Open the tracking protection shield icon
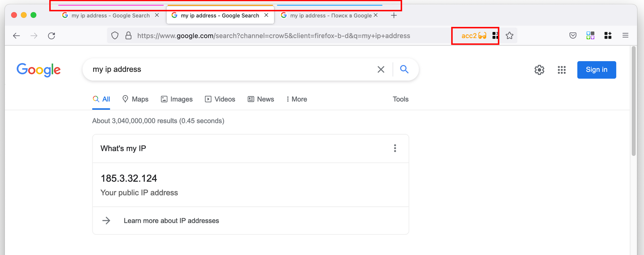 [115, 36]
